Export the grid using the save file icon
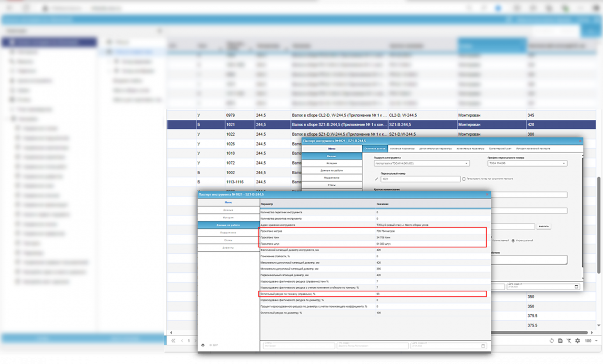 tap(560, 341)
